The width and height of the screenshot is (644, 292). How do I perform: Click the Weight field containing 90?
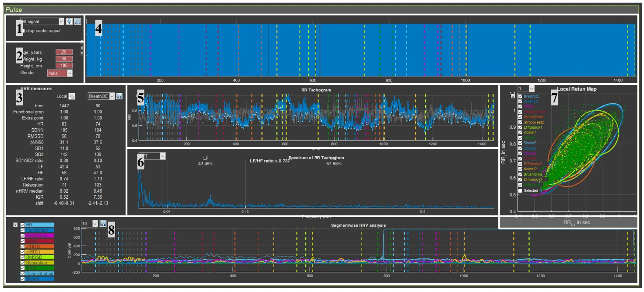click(x=63, y=59)
